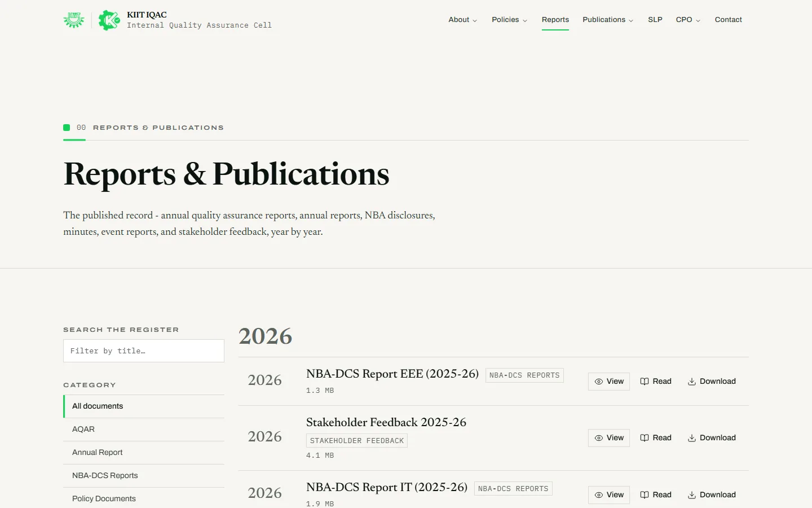Filter by the AQAR category

coord(144,430)
